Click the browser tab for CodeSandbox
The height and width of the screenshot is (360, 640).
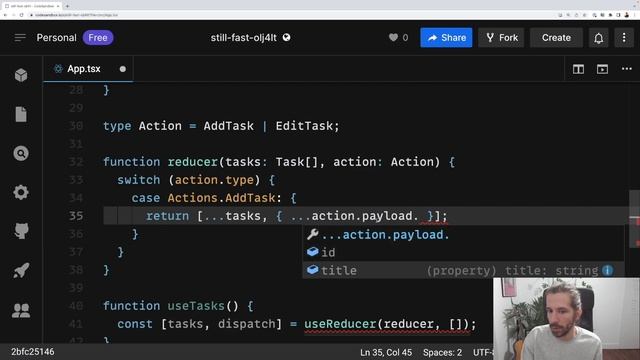point(31,6)
